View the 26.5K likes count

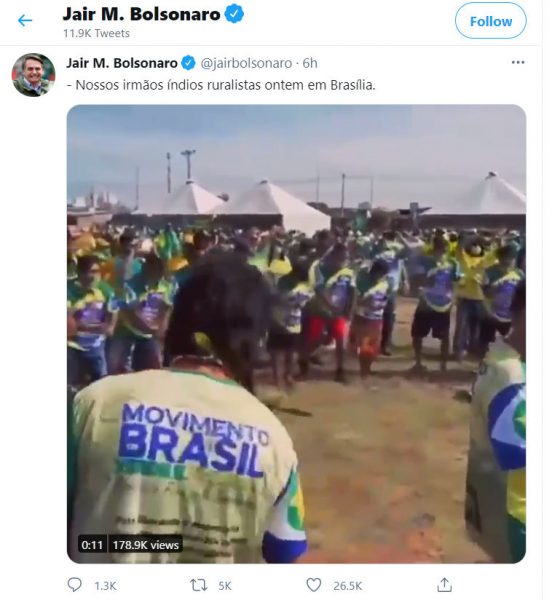coord(347,586)
